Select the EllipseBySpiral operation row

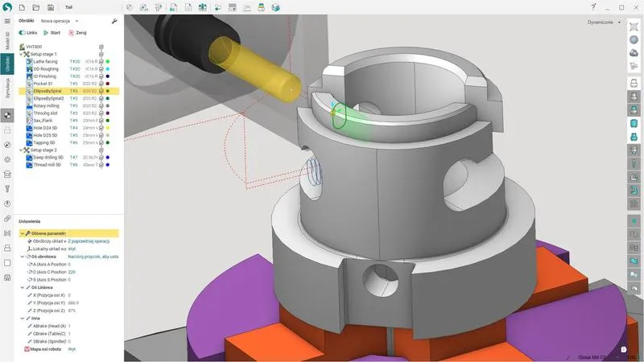69,91
